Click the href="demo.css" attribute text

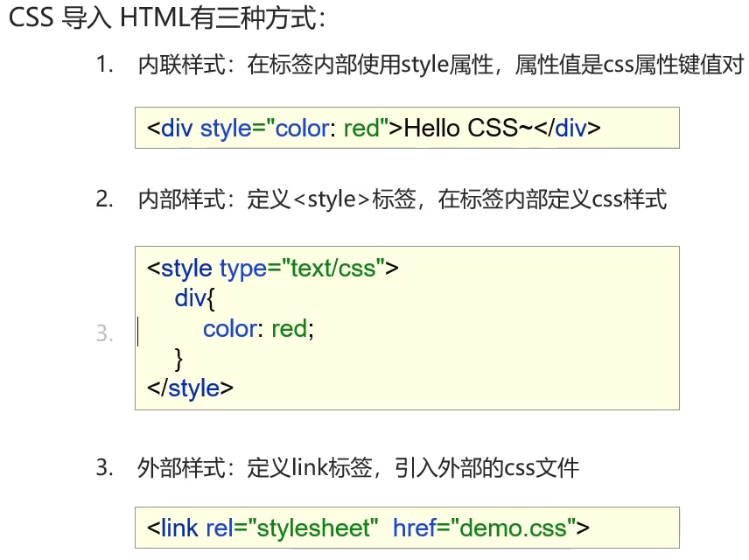[485, 528]
